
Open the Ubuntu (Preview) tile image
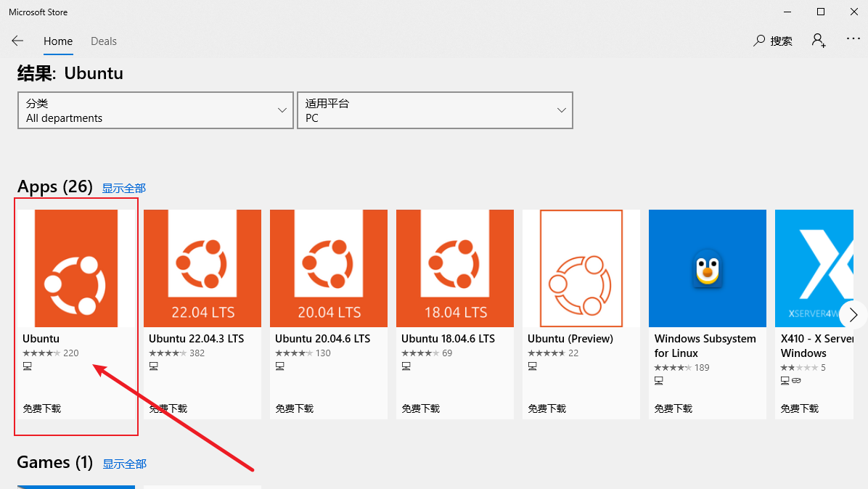[x=581, y=268]
